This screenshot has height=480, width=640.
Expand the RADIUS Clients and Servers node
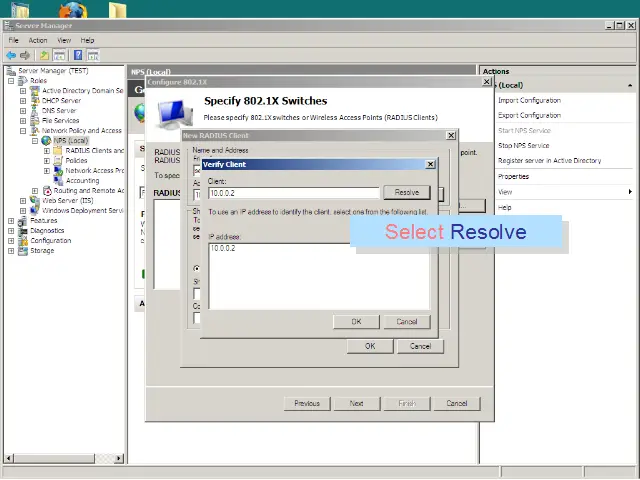pos(47,151)
